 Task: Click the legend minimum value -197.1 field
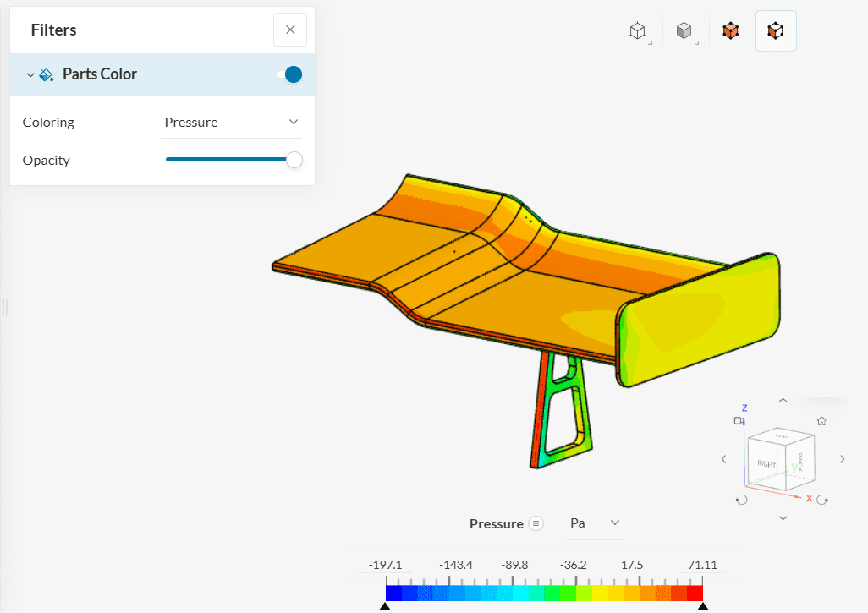tap(386, 565)
